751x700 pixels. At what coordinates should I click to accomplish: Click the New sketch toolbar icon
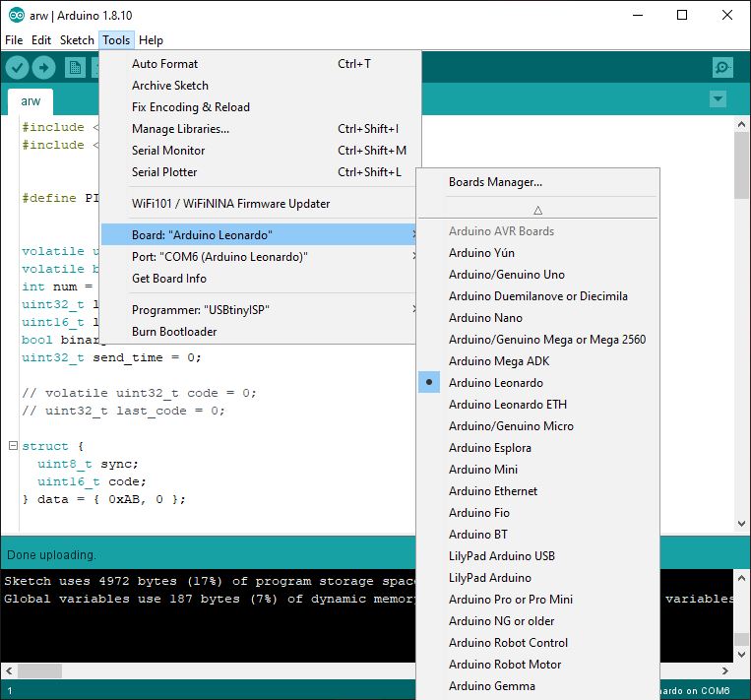pos(75,68)
